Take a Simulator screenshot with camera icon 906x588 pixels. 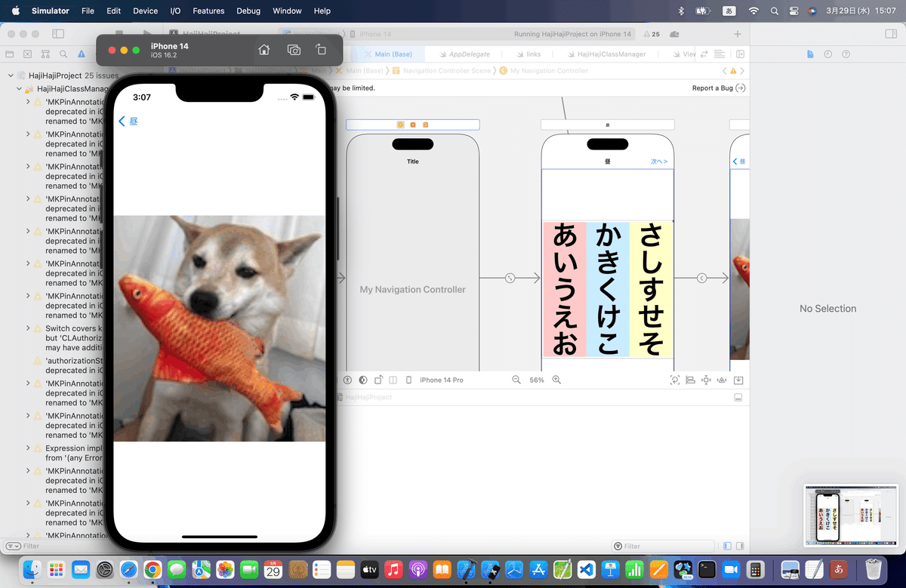(x=294, y=50)
